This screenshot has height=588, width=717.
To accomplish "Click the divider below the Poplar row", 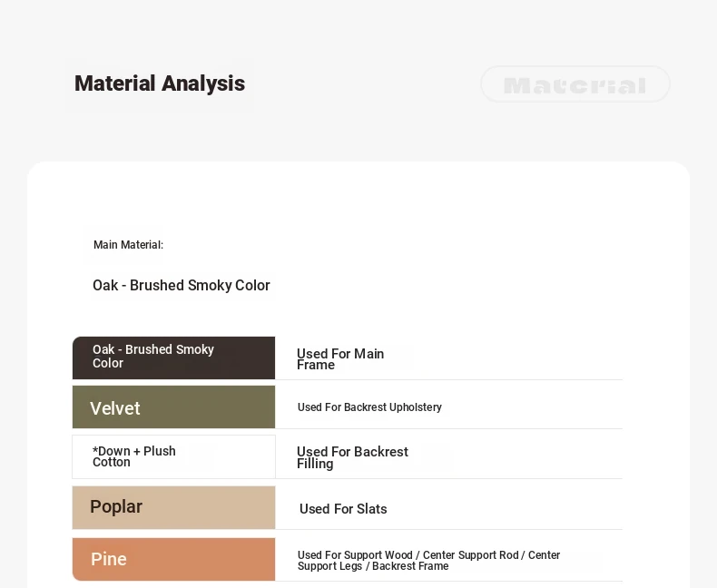I will tap(449, 530).
